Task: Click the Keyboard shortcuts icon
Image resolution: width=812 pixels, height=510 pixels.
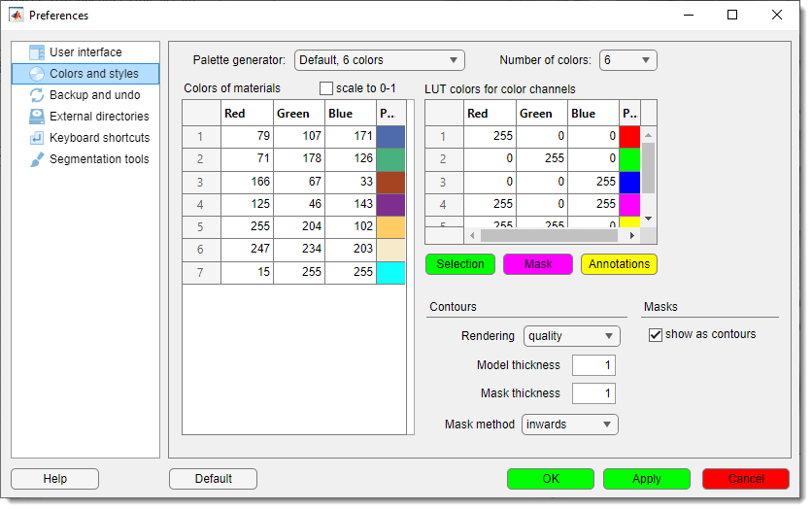Action: pyautogui.click(x=37, y=138)
